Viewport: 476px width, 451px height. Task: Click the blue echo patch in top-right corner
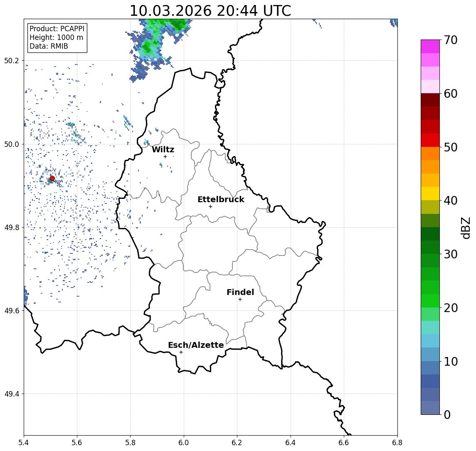394,22
